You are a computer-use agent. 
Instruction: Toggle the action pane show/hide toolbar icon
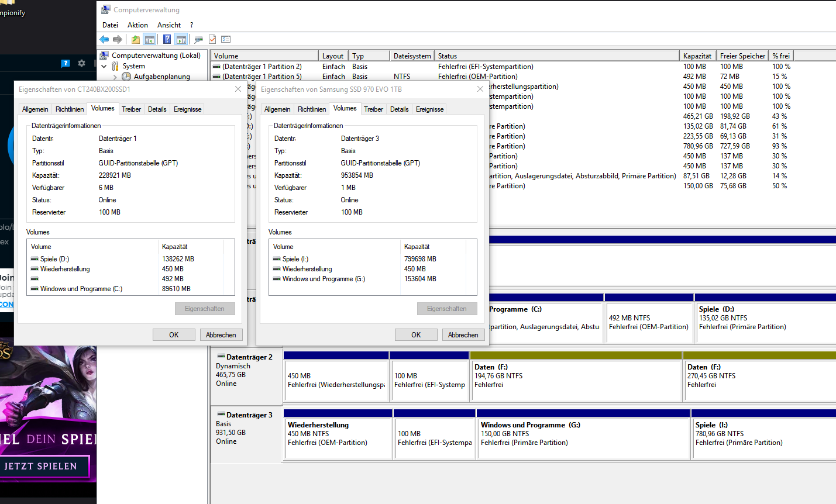(x=181, y=39)
